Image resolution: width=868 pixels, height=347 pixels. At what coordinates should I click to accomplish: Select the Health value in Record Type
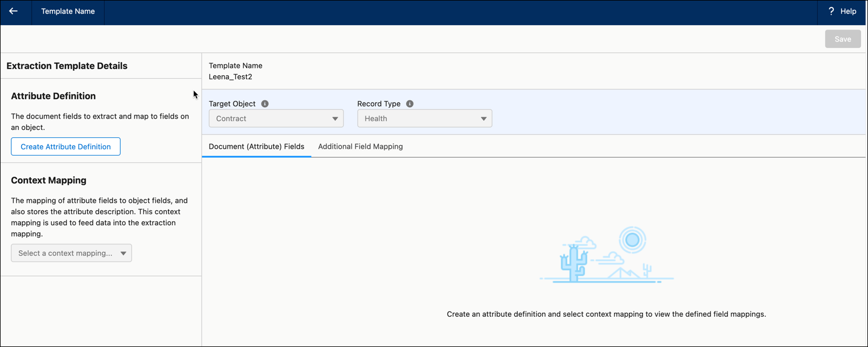pyautogui.click(x=375, y=118)
